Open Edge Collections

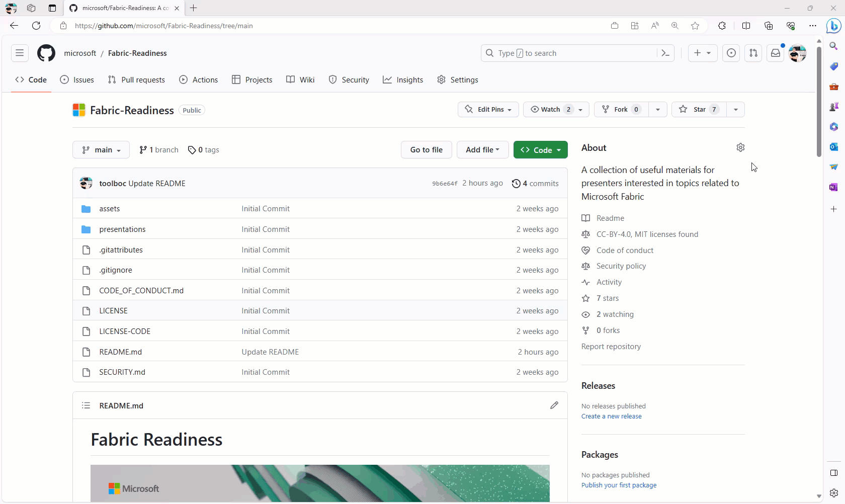[769, 26]
